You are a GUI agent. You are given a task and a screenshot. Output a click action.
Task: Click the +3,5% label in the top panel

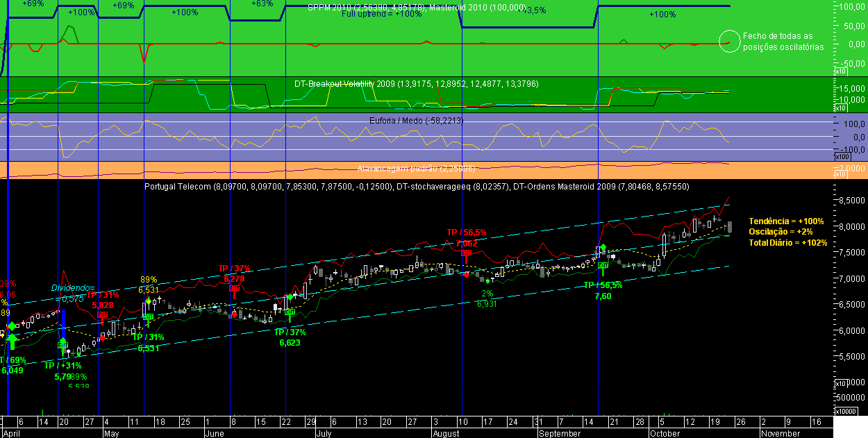point(532,11)
